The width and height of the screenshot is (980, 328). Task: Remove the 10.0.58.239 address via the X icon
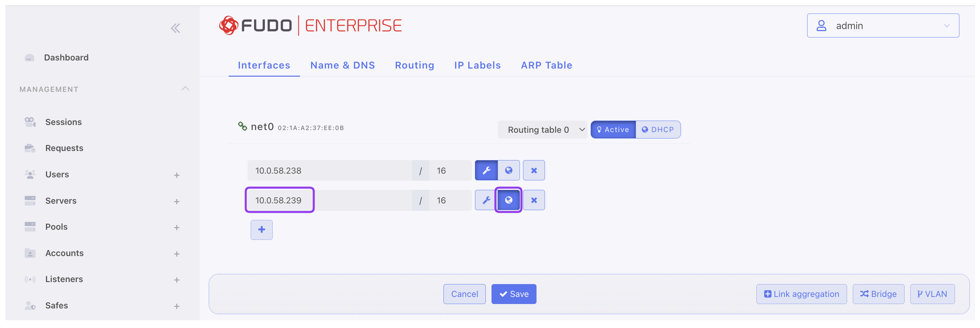(534, 200)
